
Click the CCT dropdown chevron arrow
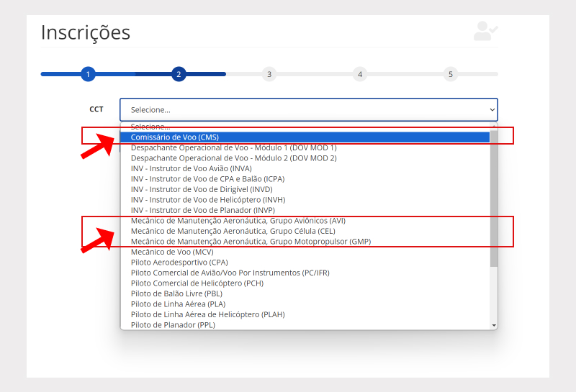pos(492,110)
